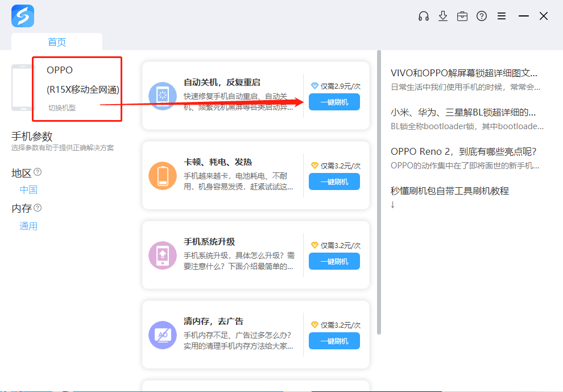Screen dimensions: 563x392
Task: Click 切换机型 to switch phone model
Action: coord(62,108)
